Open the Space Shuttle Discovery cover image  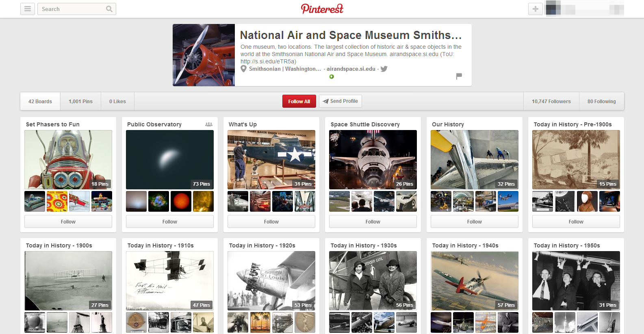[373, 160]
